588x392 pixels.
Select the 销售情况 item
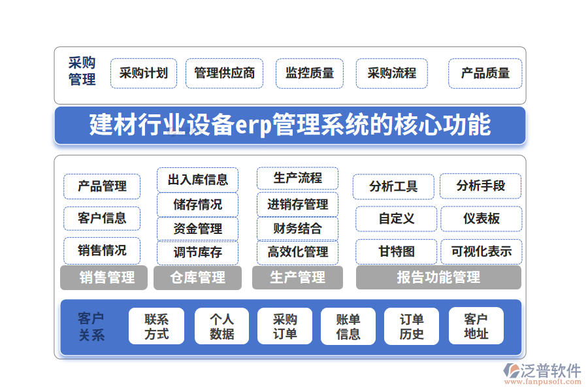(102, 251)
